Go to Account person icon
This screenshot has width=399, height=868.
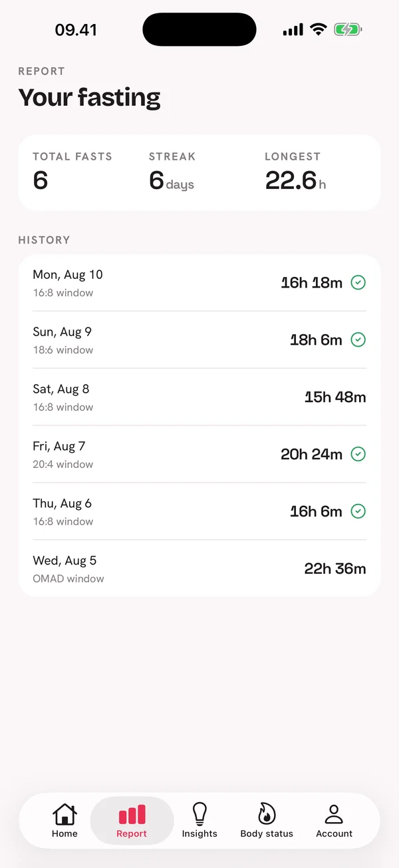click(334, 814)
